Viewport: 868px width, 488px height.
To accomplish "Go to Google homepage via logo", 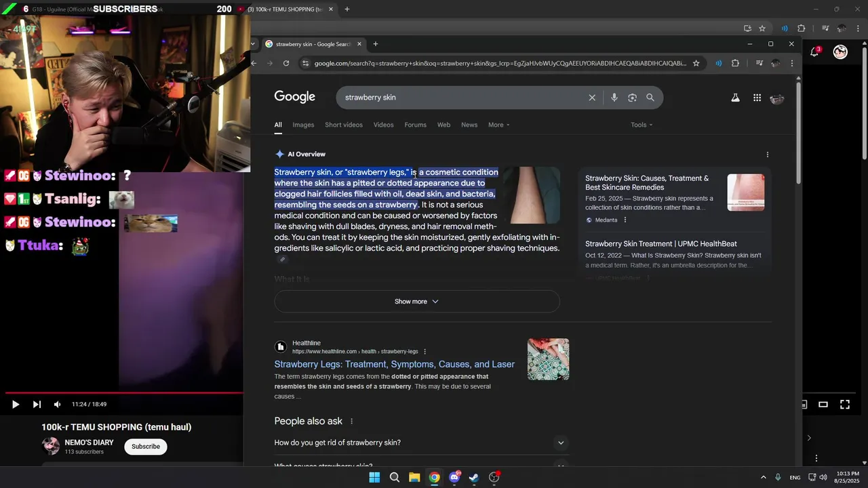I will click(x=294, y=97).
